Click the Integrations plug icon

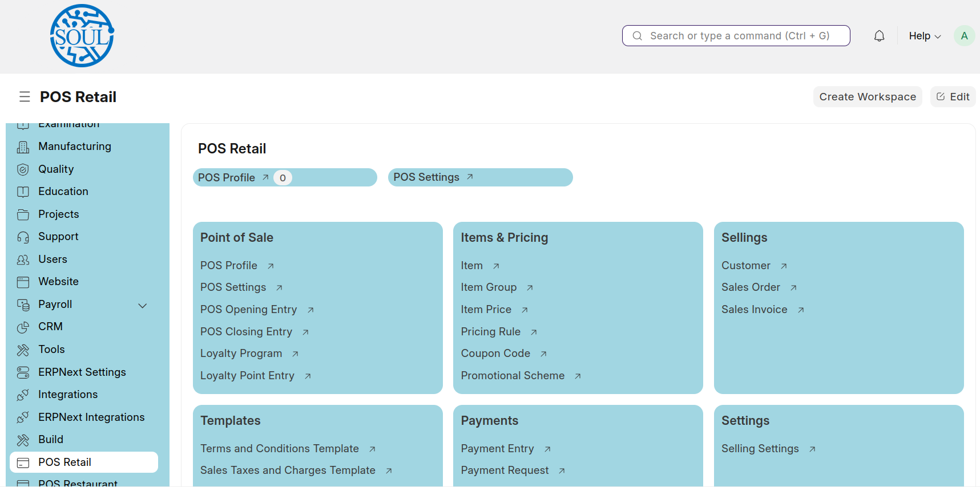coord(23,395)
